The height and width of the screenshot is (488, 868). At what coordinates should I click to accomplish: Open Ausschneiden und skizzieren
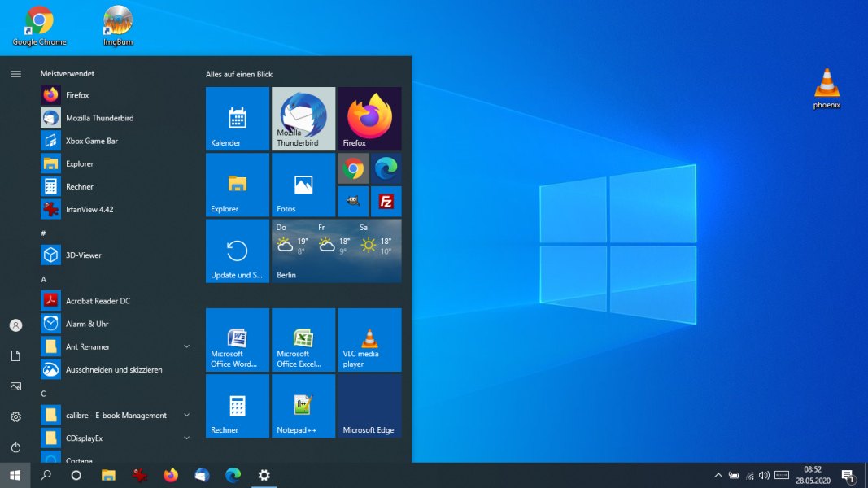pyautogui.click(x=116, y=369)
